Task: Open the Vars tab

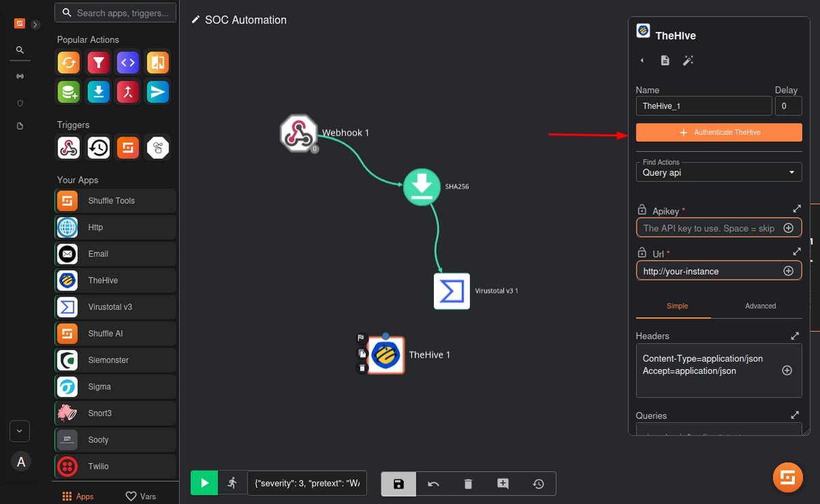Action: [x=141, y=496]
